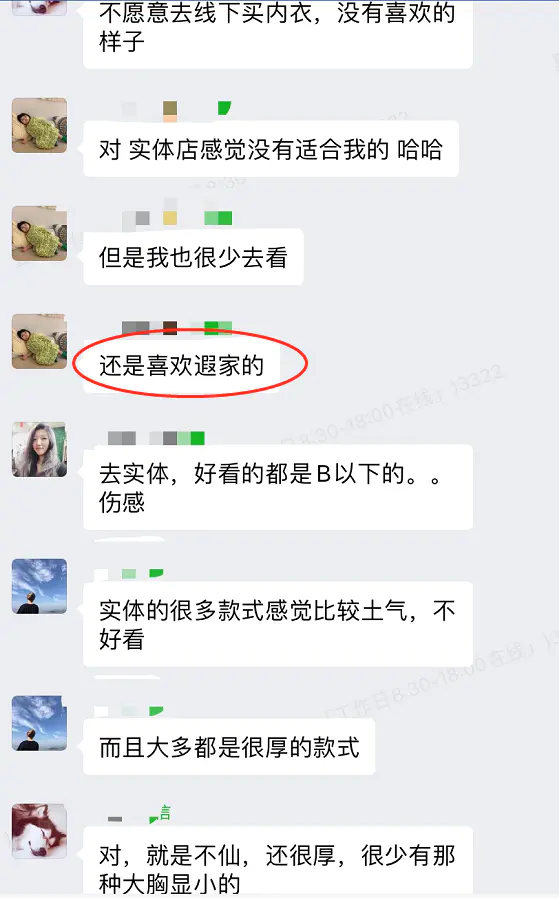
Task: Tap red-haired avatar beside '对，就是不仙' message
Action: [40, 831]
